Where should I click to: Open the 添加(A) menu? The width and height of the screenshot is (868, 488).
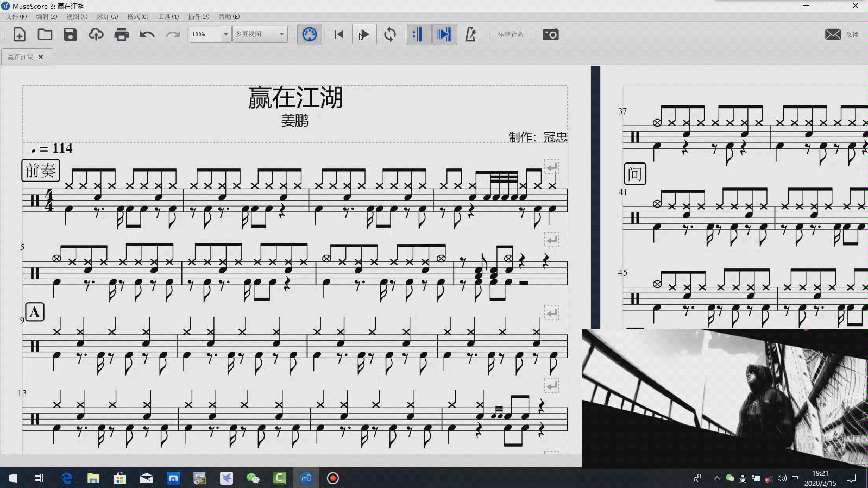pyautogui.click(x=107, y=17)
